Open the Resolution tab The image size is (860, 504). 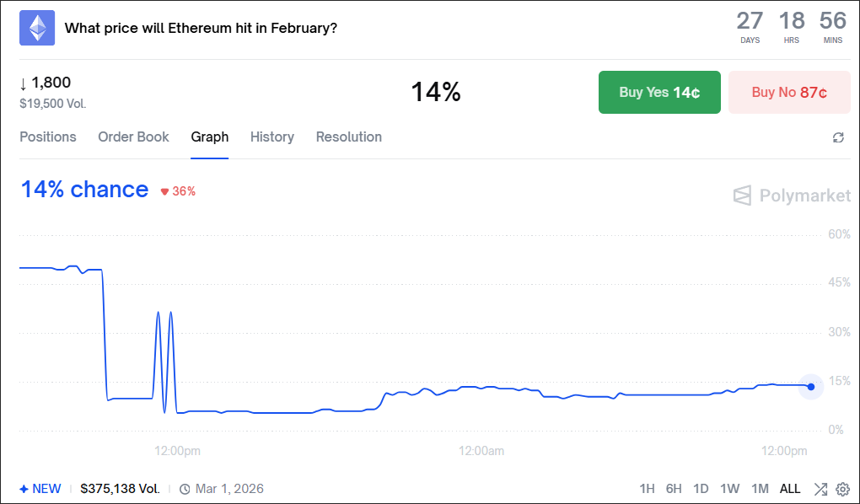(x=348, y=137)
